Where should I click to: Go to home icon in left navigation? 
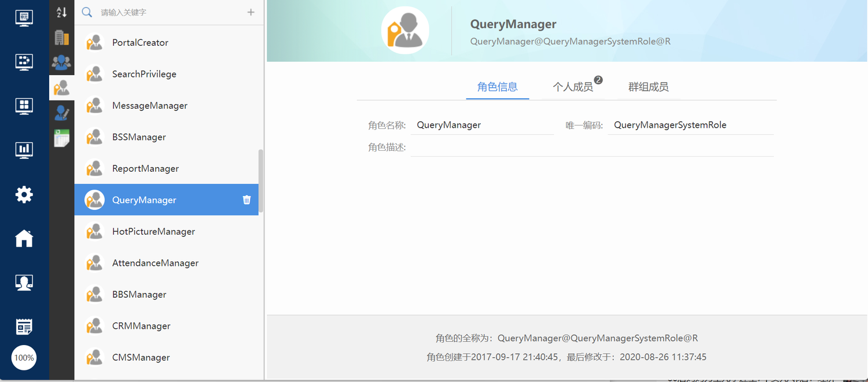pos(24,238)
